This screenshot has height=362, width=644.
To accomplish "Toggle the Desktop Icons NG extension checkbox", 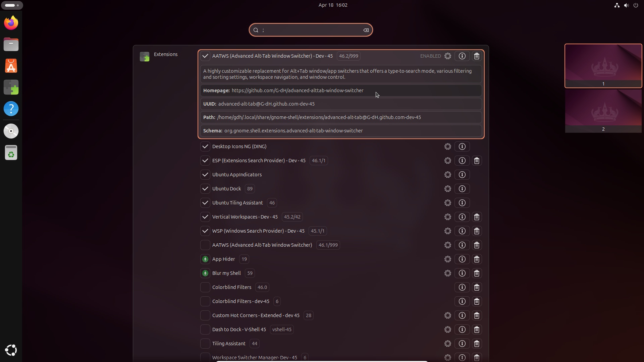I will point(205,146).
